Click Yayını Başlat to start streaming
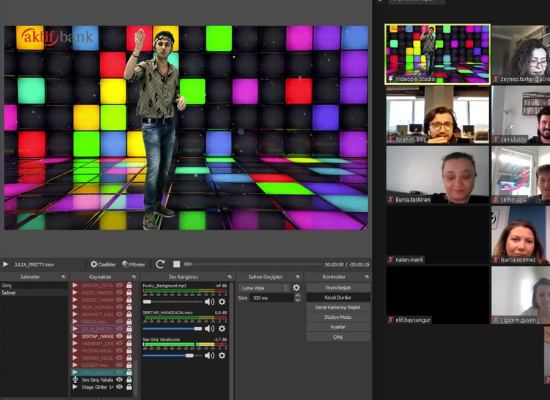 click(x=338, y=288)
